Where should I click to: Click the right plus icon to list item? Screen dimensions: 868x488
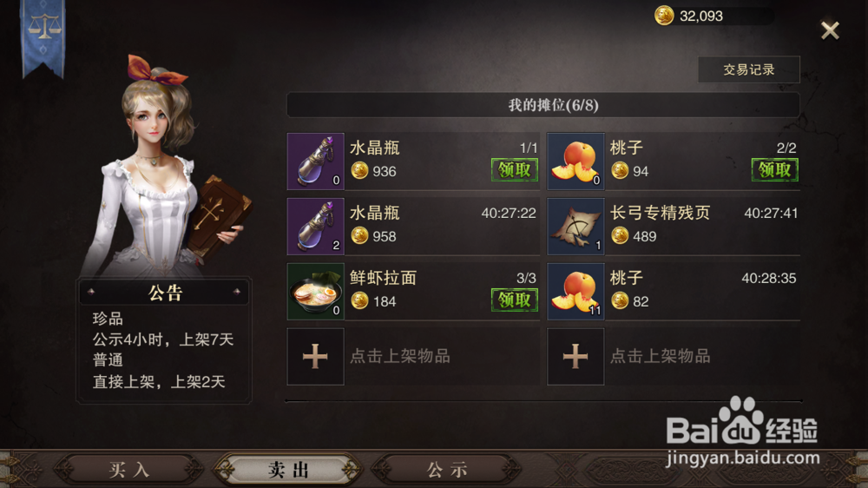pyautogui.click(x=575, y=356)
